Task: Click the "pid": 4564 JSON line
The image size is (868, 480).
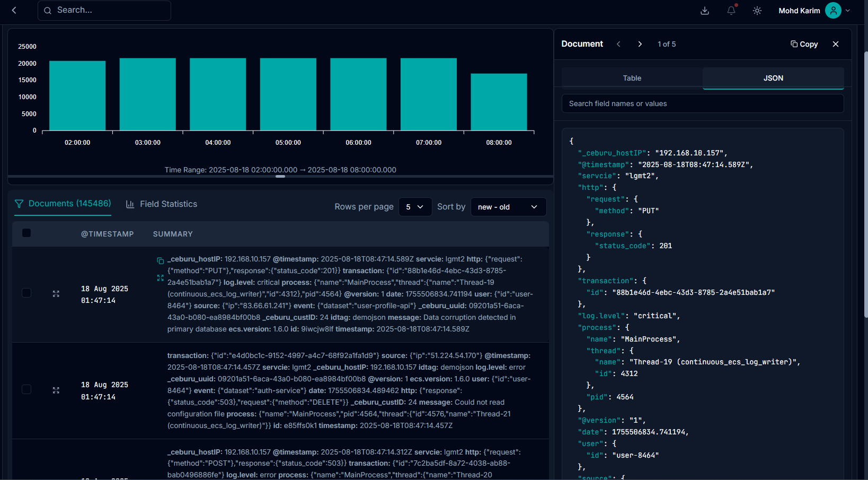Action: [x=610, y=397]
